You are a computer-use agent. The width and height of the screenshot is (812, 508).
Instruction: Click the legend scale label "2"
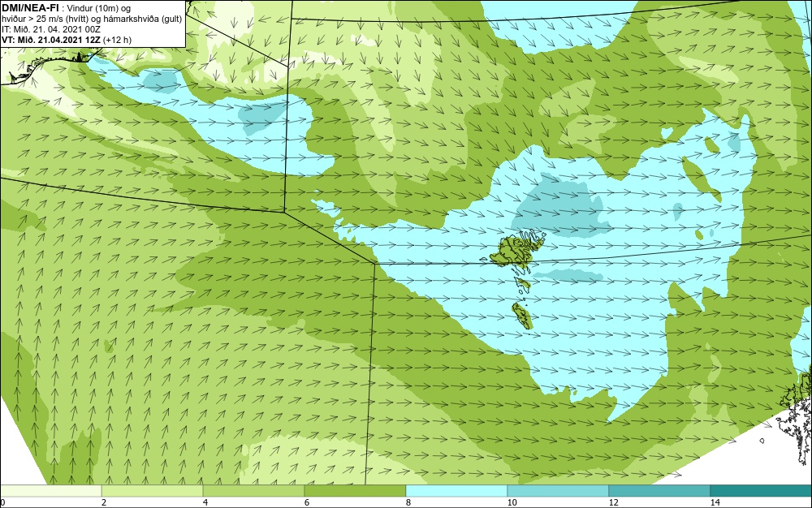[x=104, y=502]
